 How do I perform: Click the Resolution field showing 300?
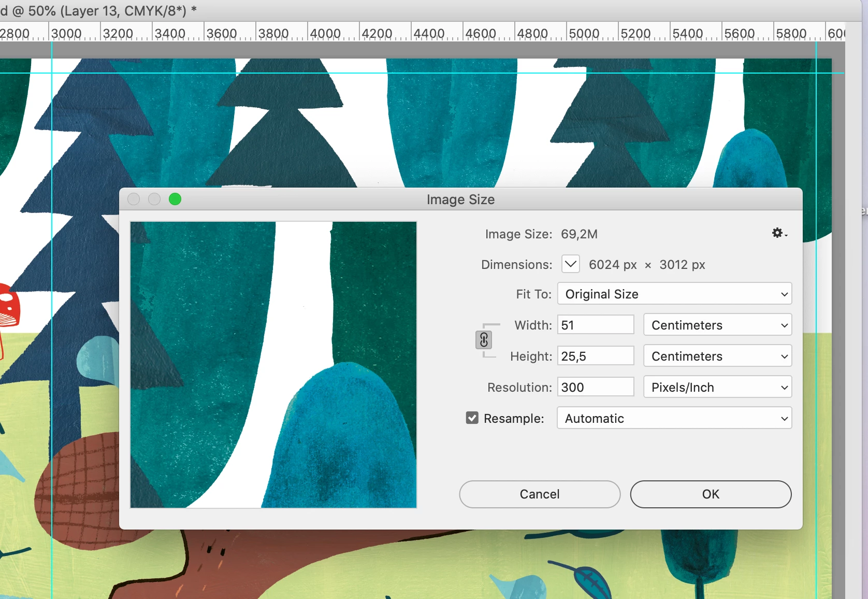596,387
